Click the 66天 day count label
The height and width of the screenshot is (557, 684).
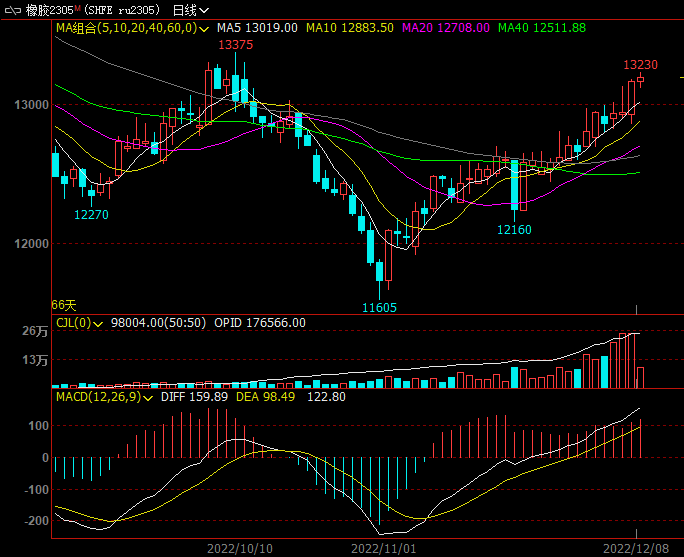coord(64,305)
